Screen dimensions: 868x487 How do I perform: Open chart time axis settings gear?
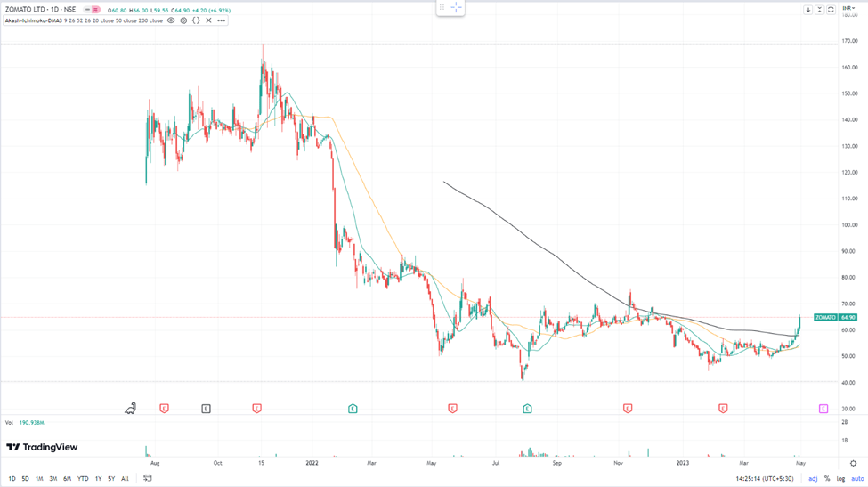coord(853,463)
